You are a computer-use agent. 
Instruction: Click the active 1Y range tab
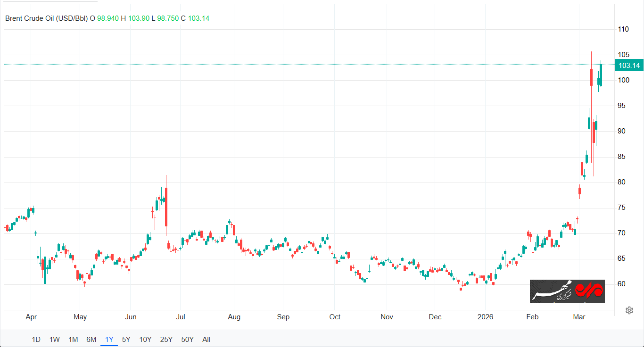pos(109,340)
